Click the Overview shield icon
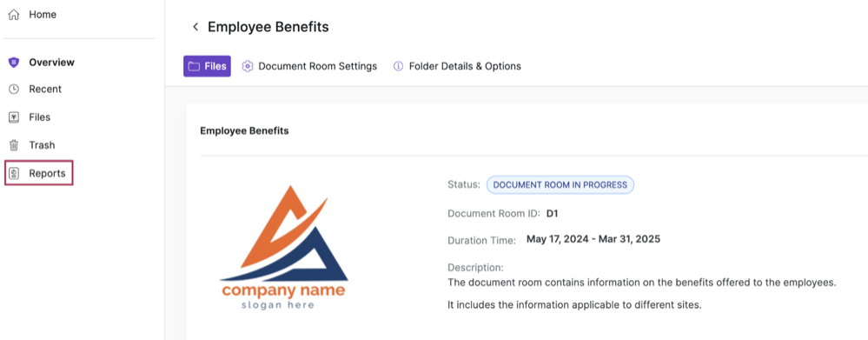The width and height of the screenshot is (868, 340). [14, 63]
